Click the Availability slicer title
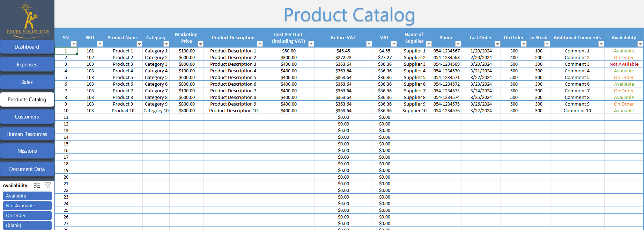This screenshot has width=644, height=230. tap(15, 186)
